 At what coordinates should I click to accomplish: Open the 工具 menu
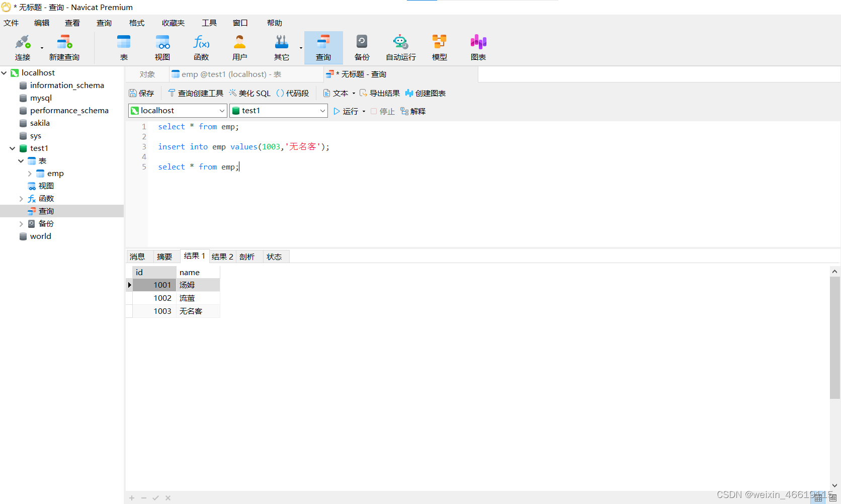point(209,22)
